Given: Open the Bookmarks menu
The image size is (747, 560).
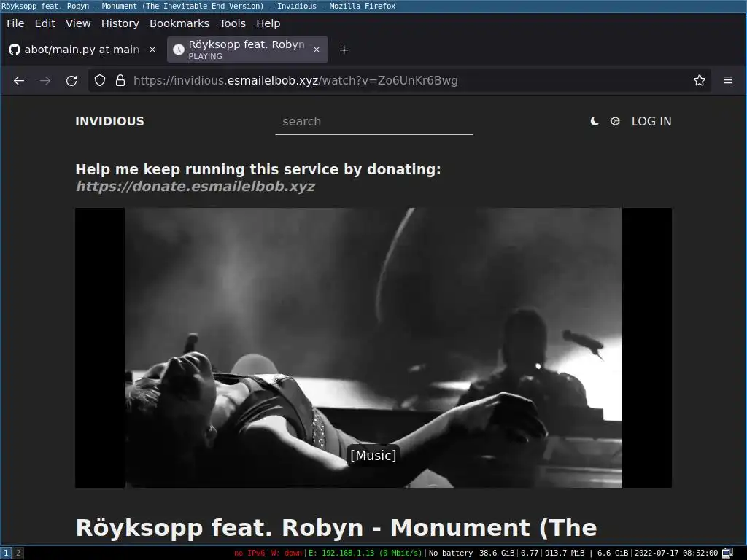Looking at the screenshot, I should pyautogui.click(x=179, y=23).
